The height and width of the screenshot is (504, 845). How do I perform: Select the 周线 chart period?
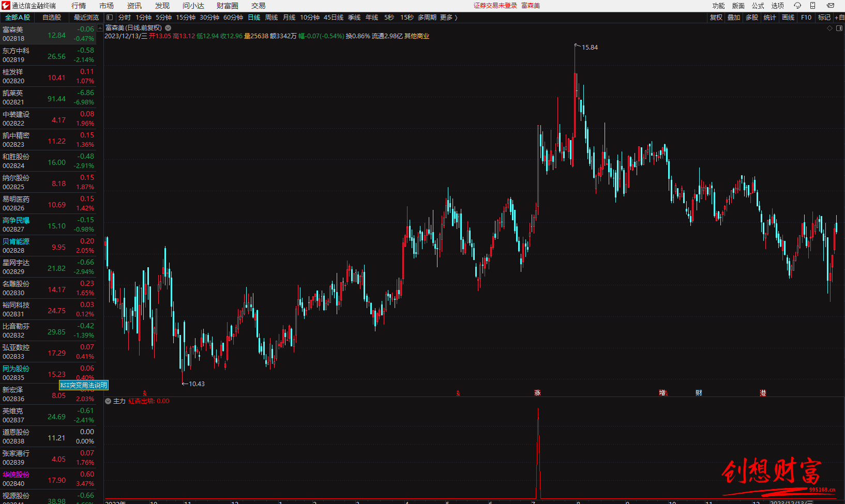point(271,18)
